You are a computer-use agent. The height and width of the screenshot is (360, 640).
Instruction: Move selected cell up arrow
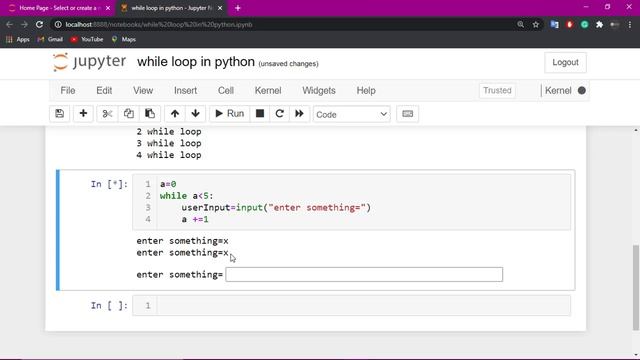point(175,114)
